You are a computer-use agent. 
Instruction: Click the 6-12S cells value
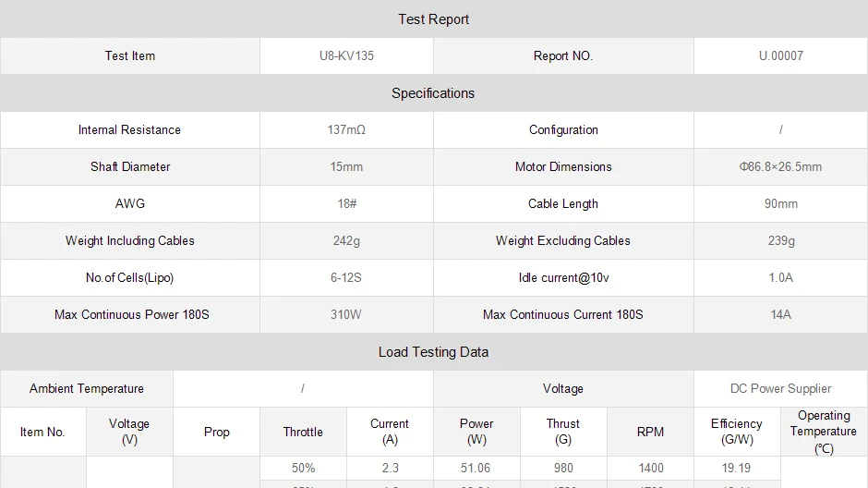click(x=346, y=277)
